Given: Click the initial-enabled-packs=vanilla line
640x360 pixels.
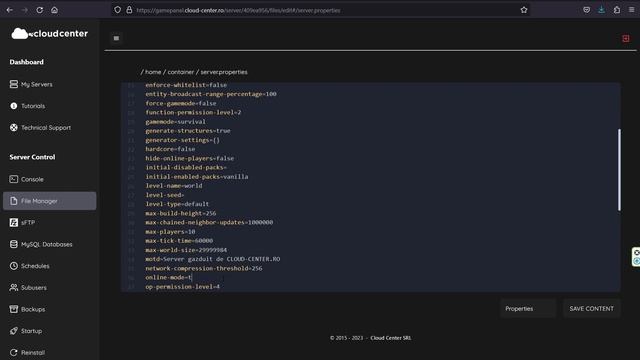Looking at the screenshot, I should pyautogui.click(x=197, y=177).
